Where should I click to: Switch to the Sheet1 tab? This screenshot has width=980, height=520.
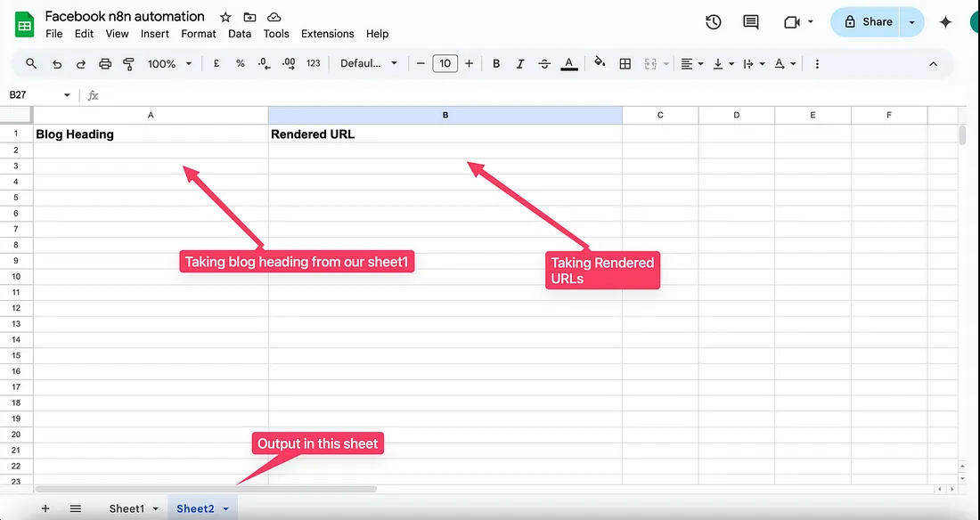tap(127, 508)
